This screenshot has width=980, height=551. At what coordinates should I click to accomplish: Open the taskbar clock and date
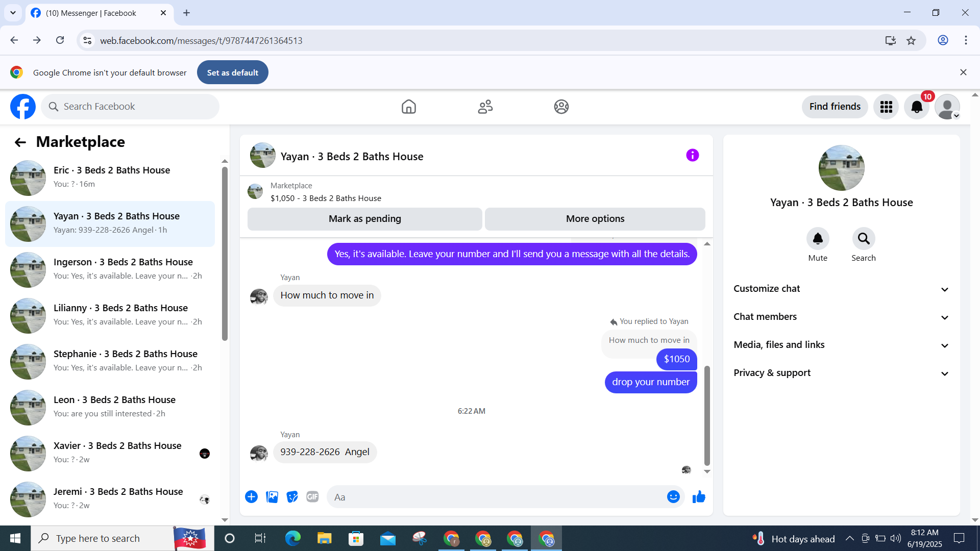pos(925,538)
